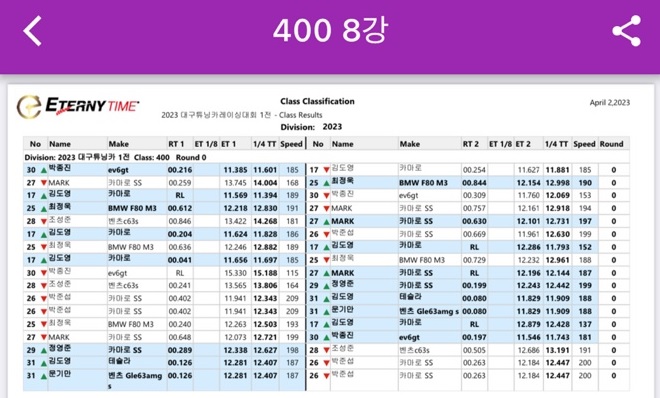
Task: Select the left Name column header
Action: (x=60, y=144)
